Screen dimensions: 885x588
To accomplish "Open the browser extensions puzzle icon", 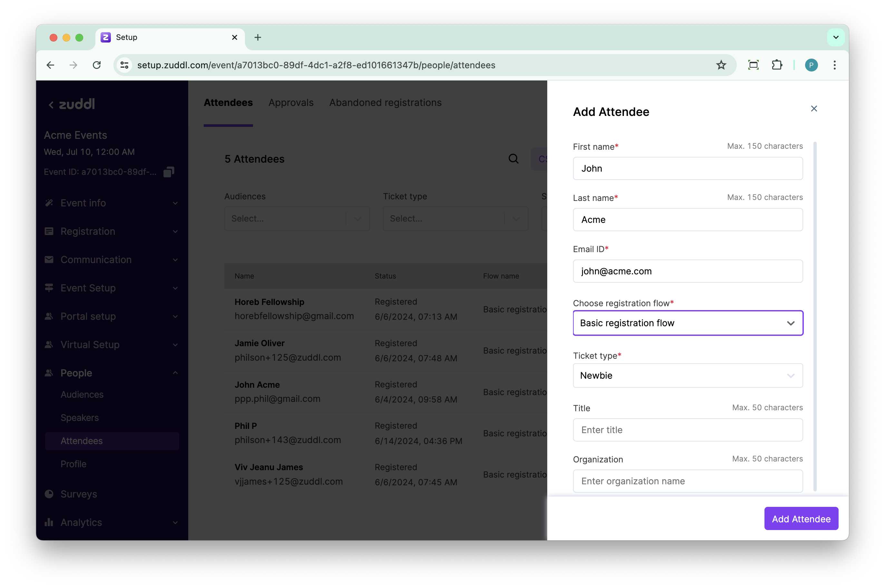I will [x=776, y=65].
